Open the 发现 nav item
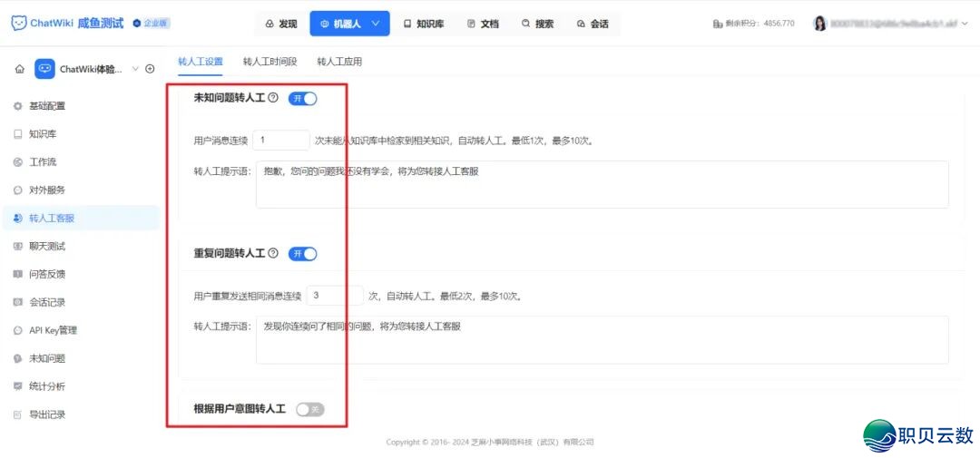This screenshot has width=980, height=458. click(x=281, y=24)
